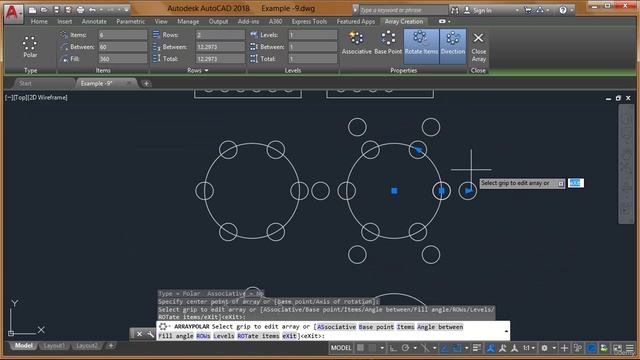Click the Undo arrow icon
This screenshot has width=640, height=360.
point(93,10)
